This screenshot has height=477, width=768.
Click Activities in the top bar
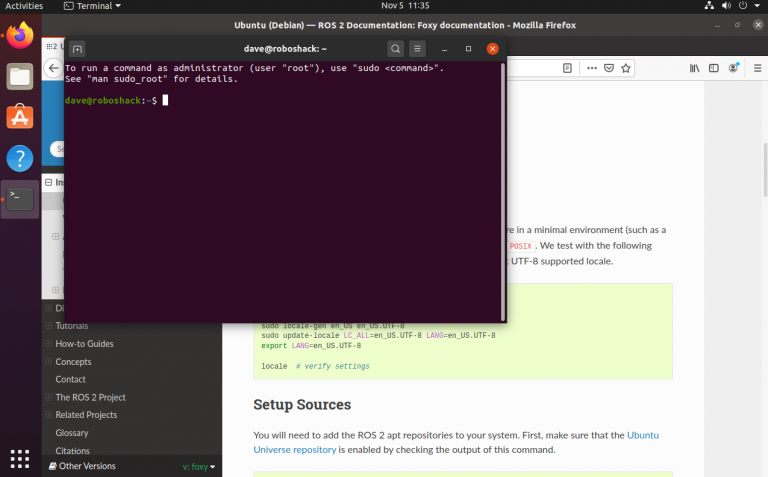tap(24, 6)
